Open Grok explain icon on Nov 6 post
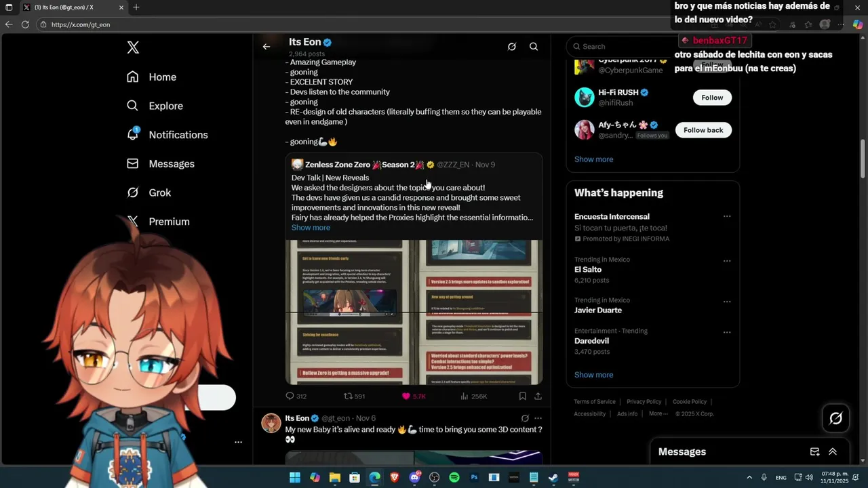 (x=525, y=418)
